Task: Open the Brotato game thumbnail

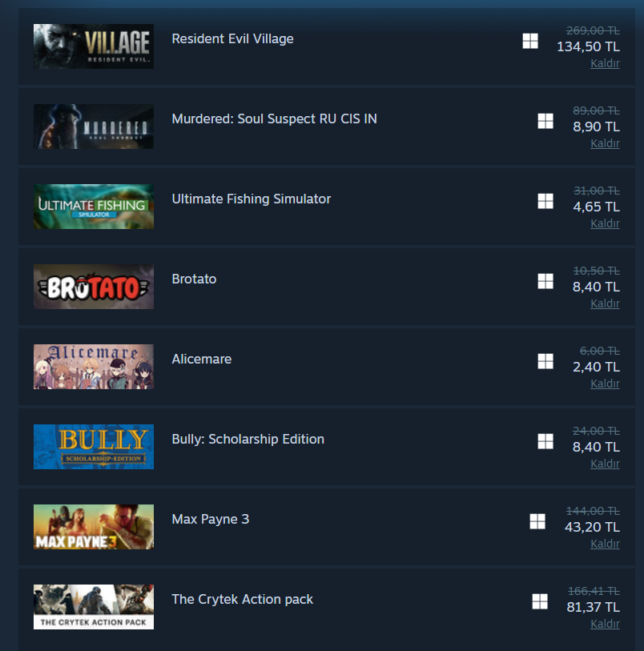Action: coord(94,287)
